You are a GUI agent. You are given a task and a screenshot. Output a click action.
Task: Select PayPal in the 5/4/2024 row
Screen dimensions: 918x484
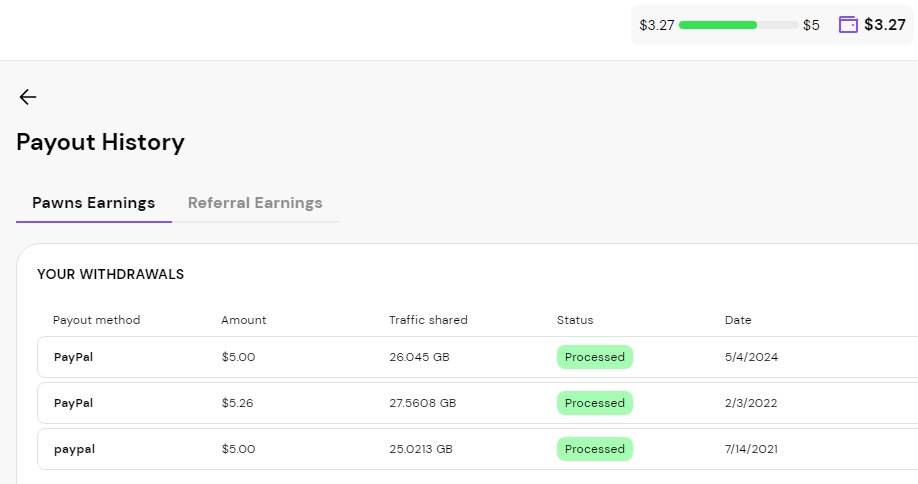(73, 357)
